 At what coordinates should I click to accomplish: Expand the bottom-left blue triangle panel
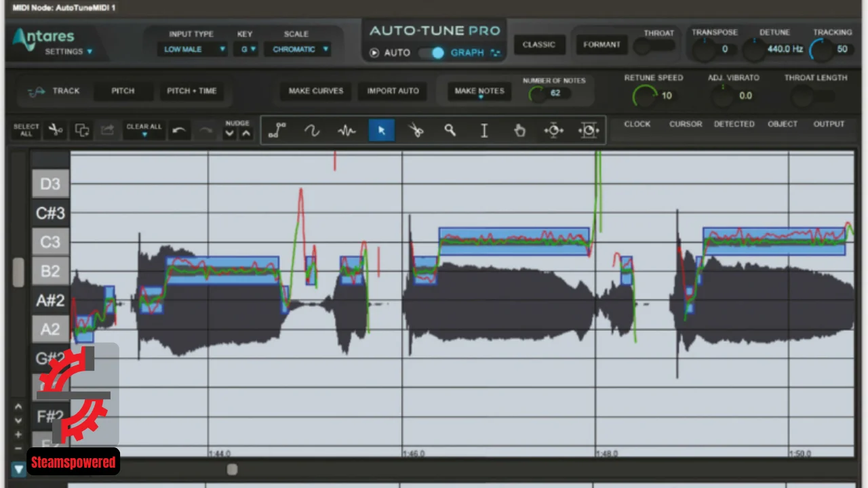pos(18,468)
